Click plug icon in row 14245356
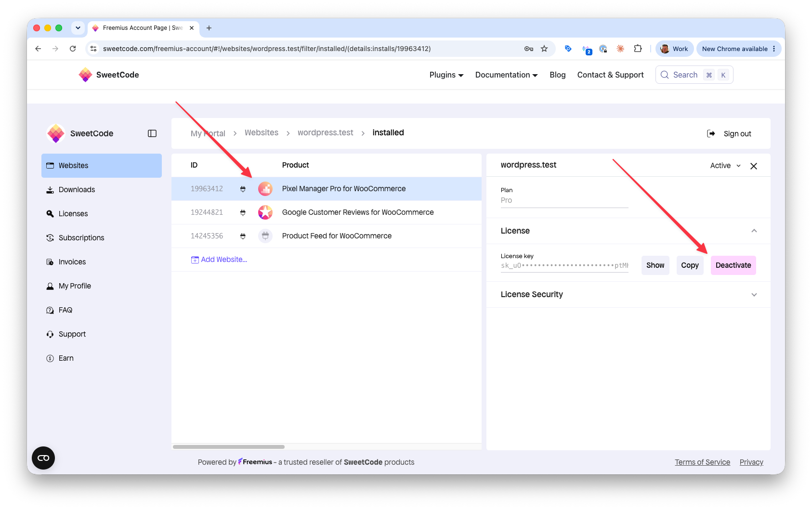This screenshot has width=812, height=510. click(x=243, y=236)
